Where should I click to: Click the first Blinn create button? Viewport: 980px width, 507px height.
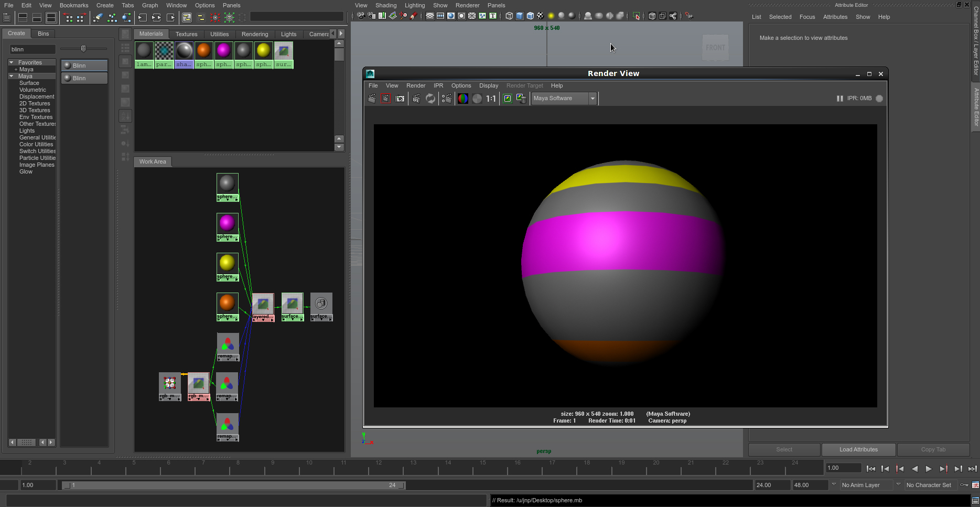pyautogui.click(x=84, y=66)
